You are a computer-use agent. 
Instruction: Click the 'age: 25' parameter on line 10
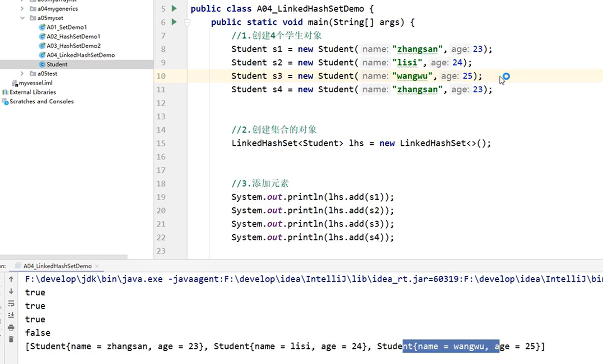pyautogui.click(x=456, y=76)
